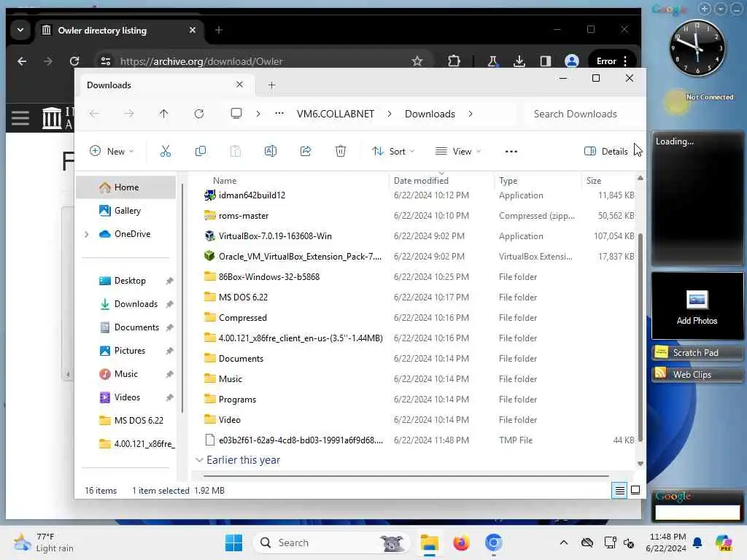Open Chrome extensions puzzle icon
Screen dimensions: 747x560
click(454, 61)
